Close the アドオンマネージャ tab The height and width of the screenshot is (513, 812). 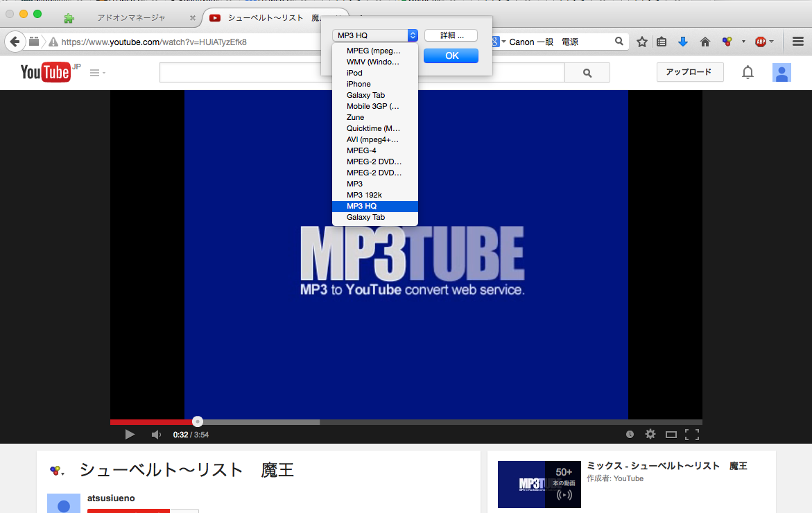pos(193,18)
